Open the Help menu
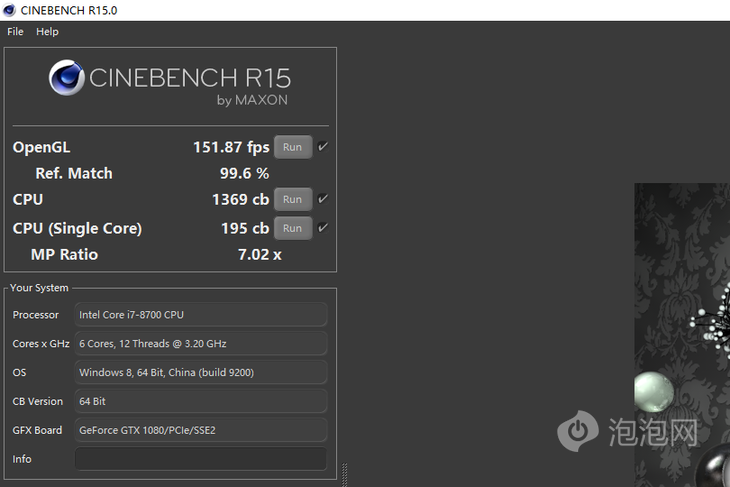The height and width of the screenshot is (487, 730). click(x=47, y=32)
